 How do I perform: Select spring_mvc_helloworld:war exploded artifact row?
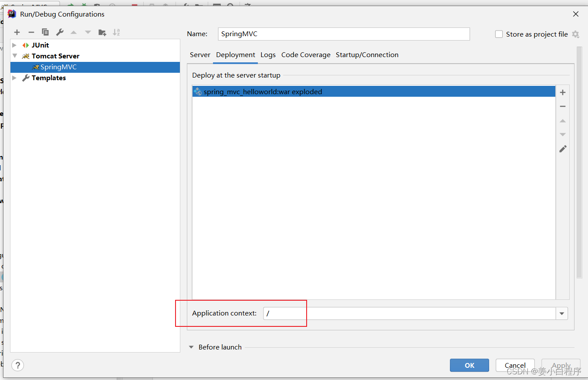coord(374,92)
